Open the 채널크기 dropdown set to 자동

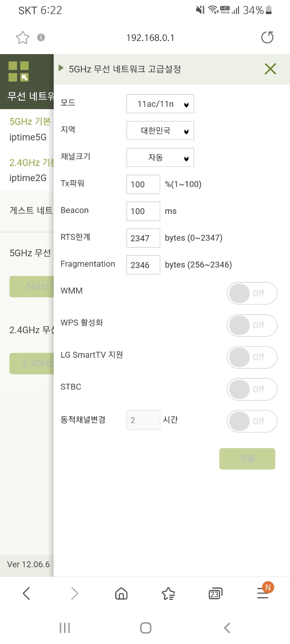pos(160,157)
